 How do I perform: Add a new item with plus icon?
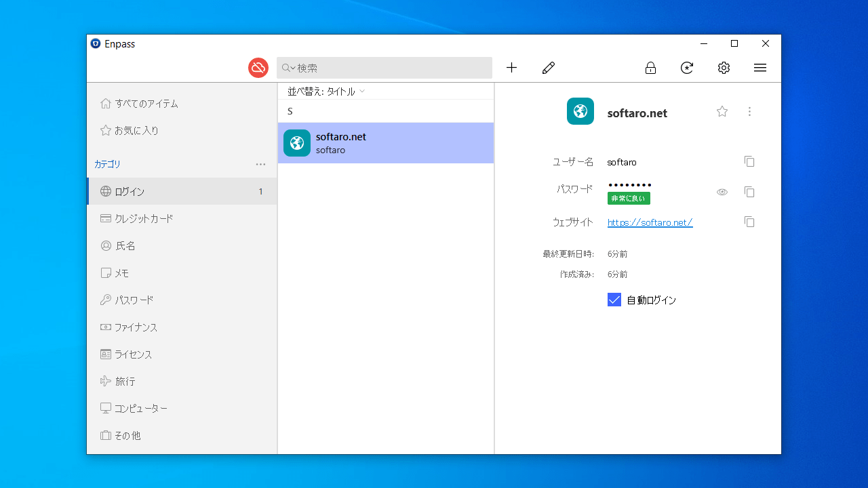click(x=512, y=68)
